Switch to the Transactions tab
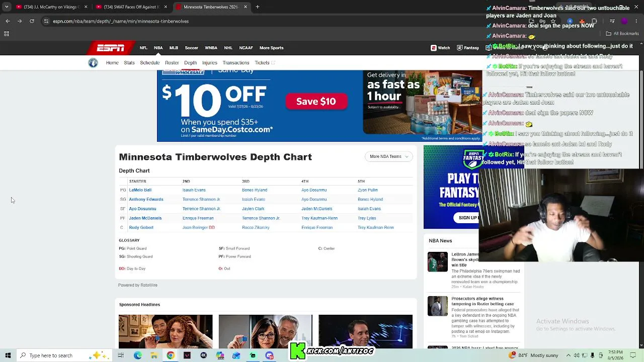 pos(236,63)
